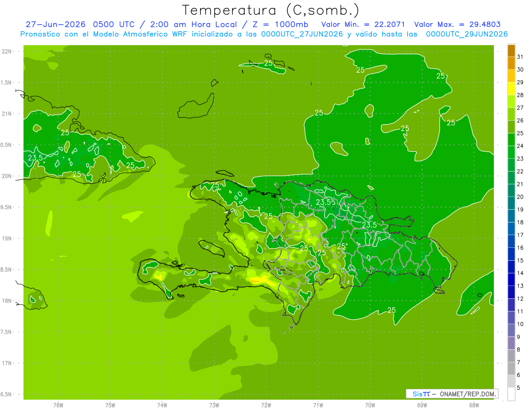Click the "71W" longitude axis label
The width and height of the screenshot is (532, 411).
[x=318, y=405]
